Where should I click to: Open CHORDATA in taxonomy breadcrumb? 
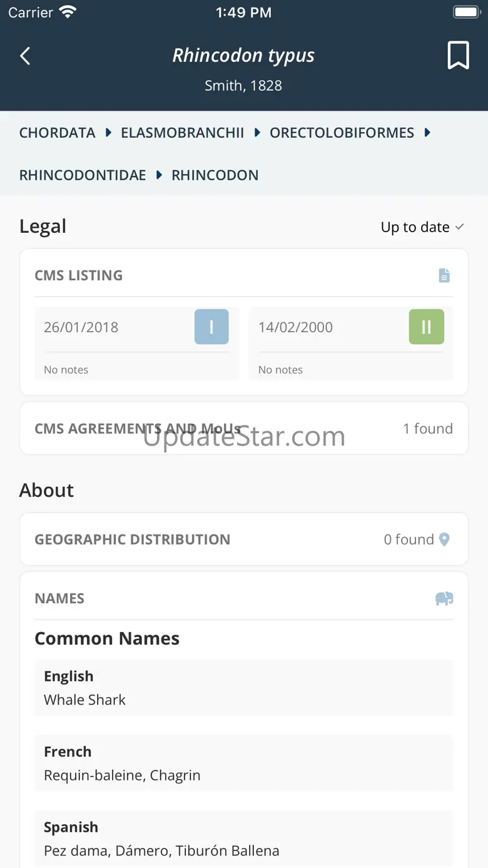click(58, 133)
